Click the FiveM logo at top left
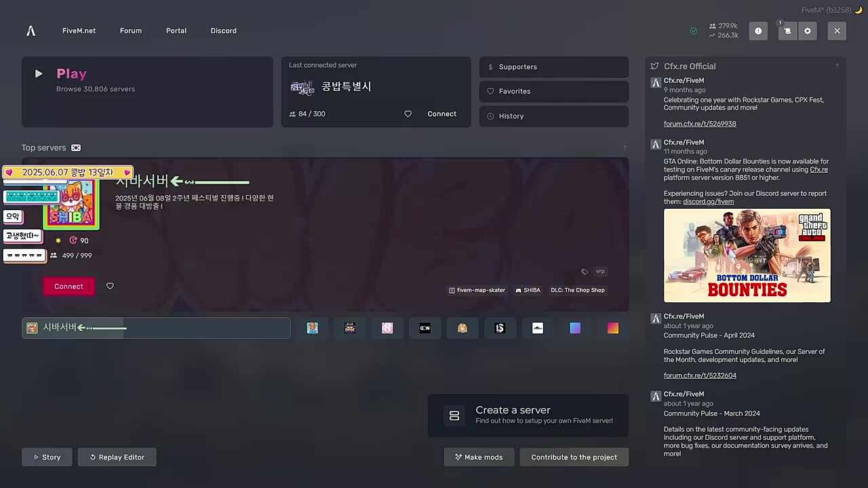 (x=31, y=30)
